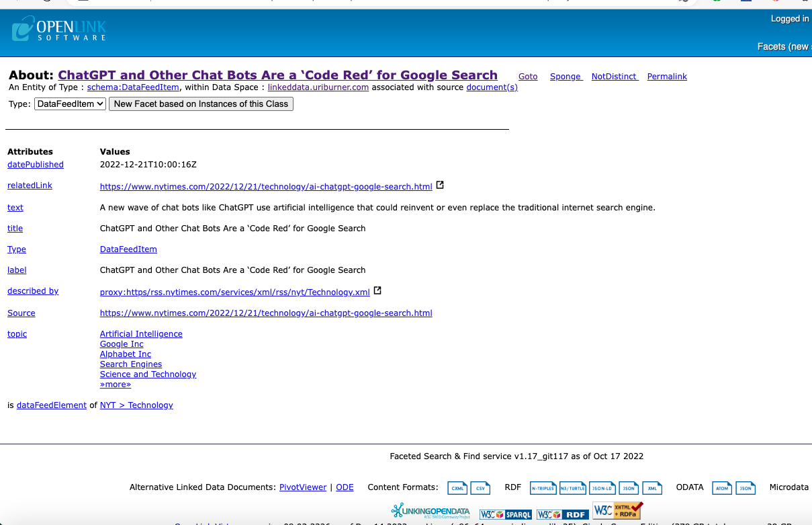
Task: Download CSV content format
Action: click(480, 488)
